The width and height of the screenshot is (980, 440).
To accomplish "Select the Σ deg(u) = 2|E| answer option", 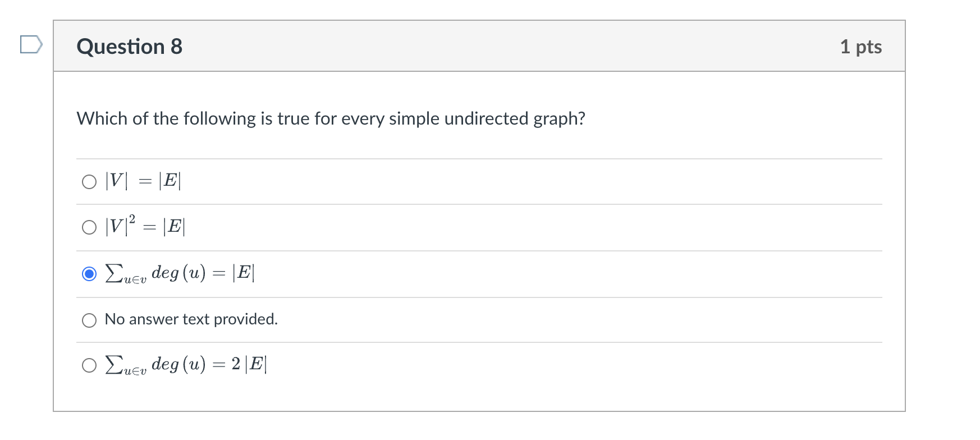I will click(x=89, y=366).
